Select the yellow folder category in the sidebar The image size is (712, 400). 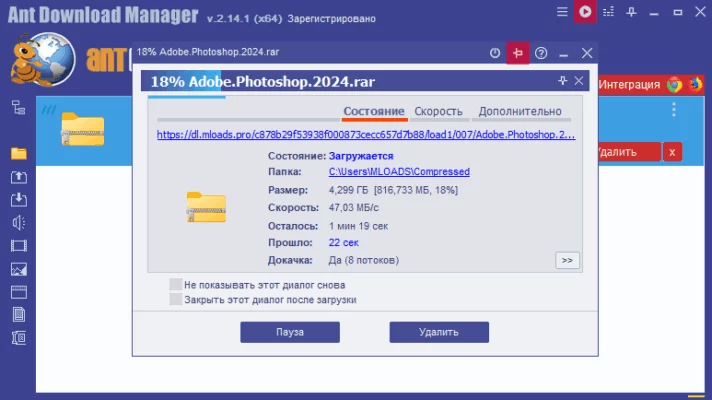pyautogui.click(x=19, y=153)
